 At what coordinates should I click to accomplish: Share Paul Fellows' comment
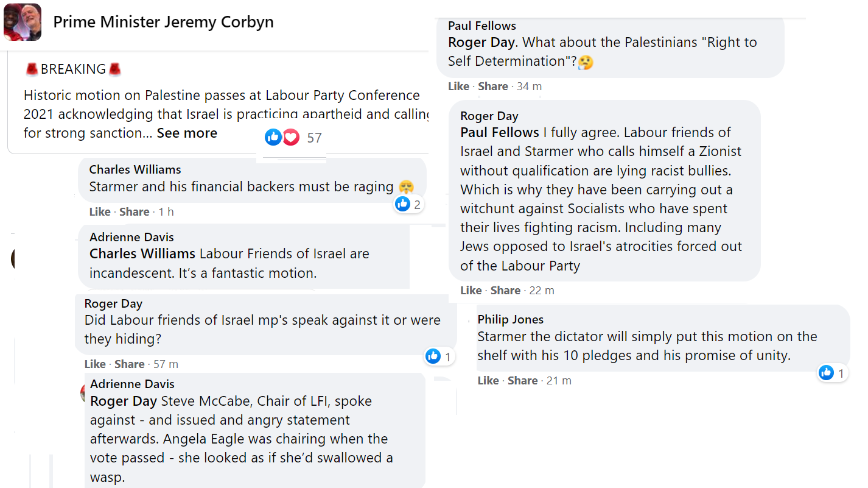click(493, 87)
